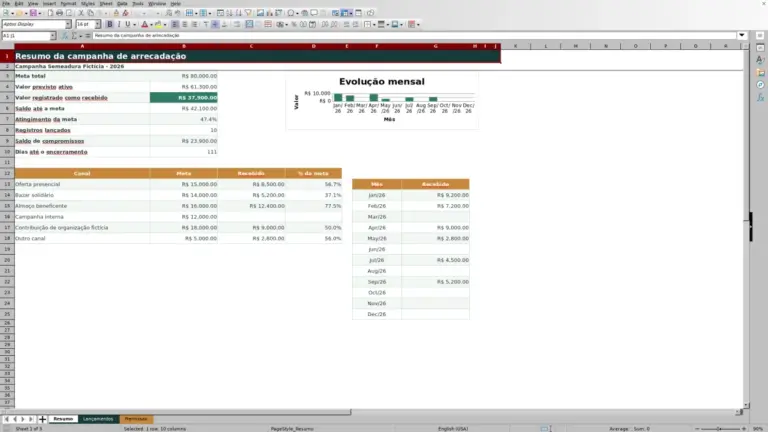The image size is (768, 432).
Task: Click the Clear direct formatting icon
Action: [x=125, y=13]
